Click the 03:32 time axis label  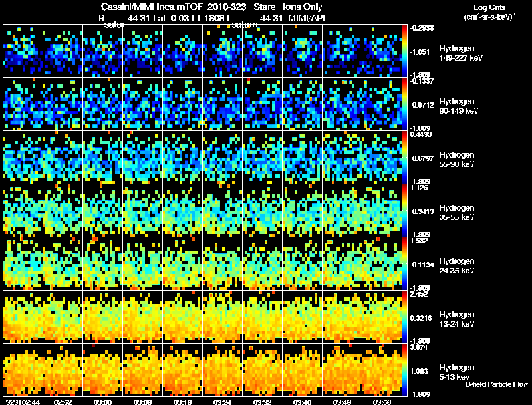262,402
